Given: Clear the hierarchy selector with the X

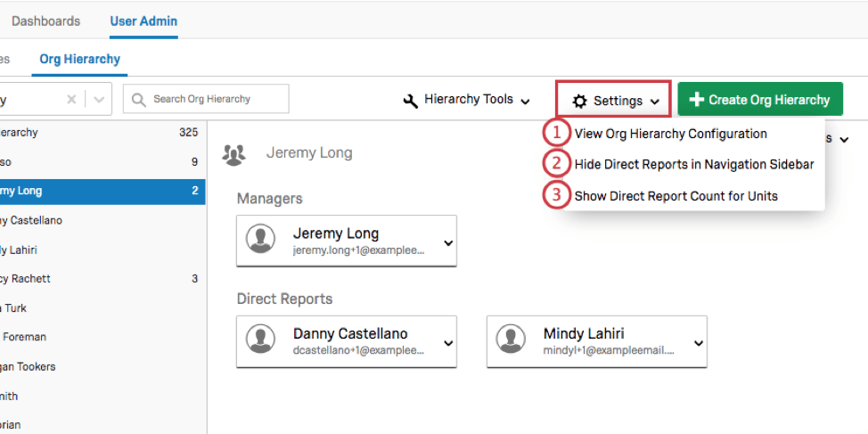Looking at the screenshot, I should (71, 100).
